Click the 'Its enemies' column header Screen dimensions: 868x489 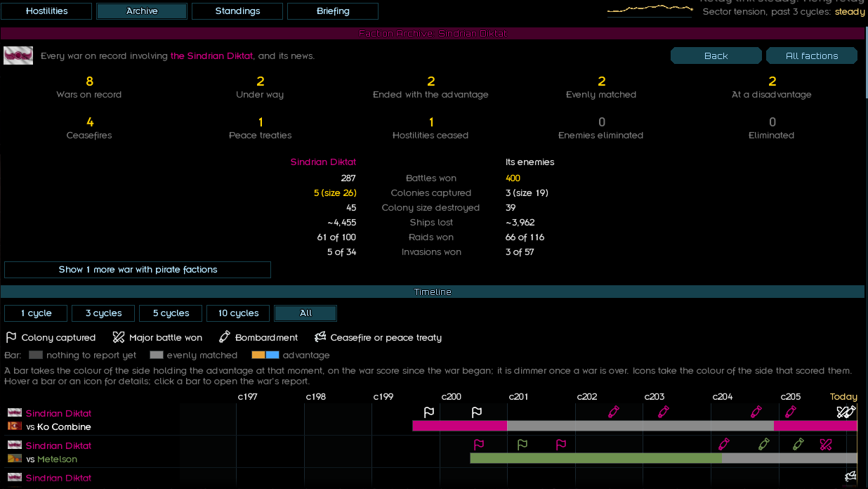point(530,162)
